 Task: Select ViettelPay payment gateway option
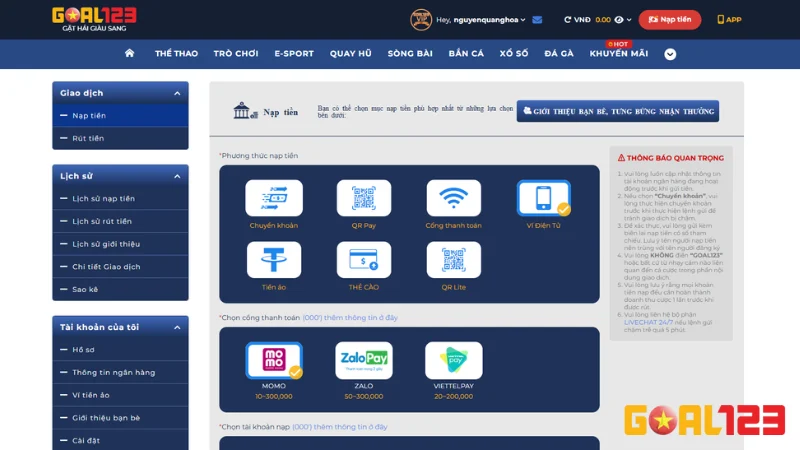453,361
